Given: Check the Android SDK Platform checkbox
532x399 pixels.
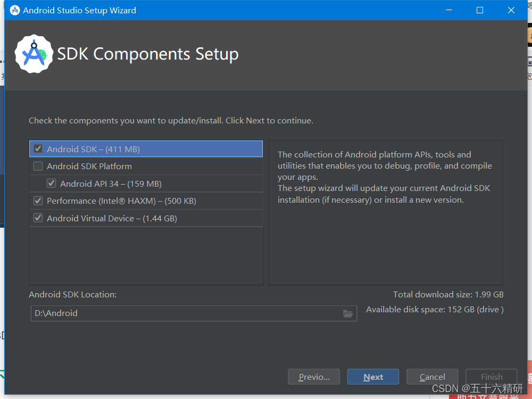Looking at the screenshot, I should tap(38, 166).
